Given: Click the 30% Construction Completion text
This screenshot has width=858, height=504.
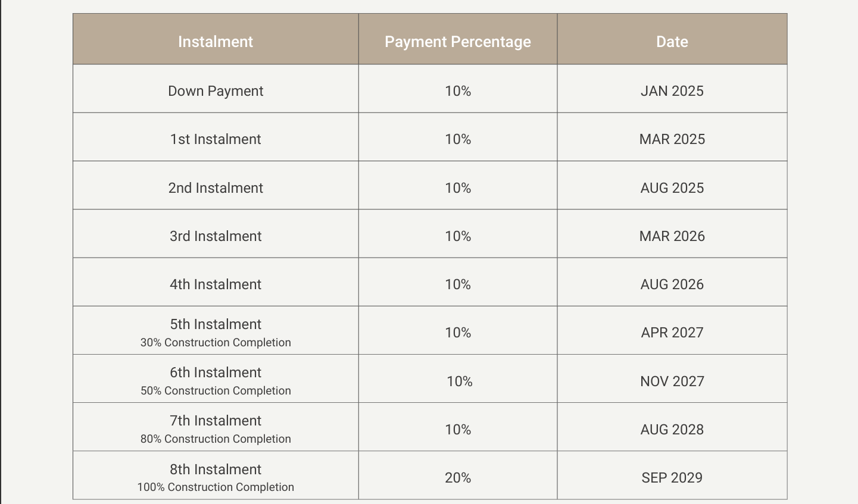Looking at the screenshot, I should point(216,343).
